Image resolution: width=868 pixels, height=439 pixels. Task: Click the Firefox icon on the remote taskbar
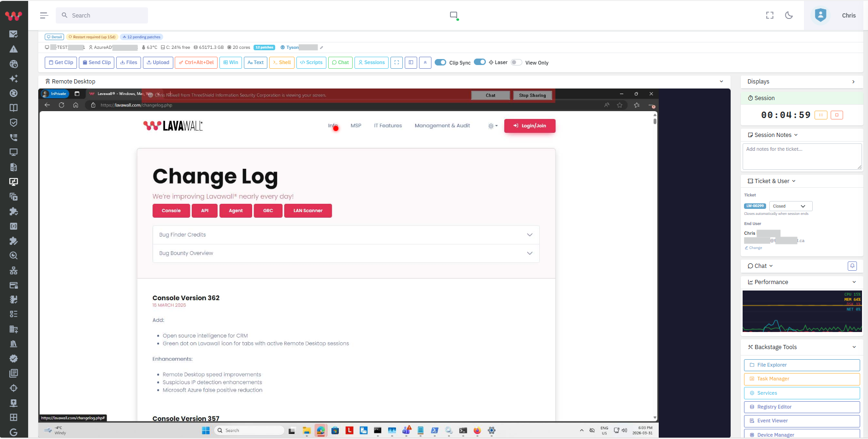[x=476, y=431]
